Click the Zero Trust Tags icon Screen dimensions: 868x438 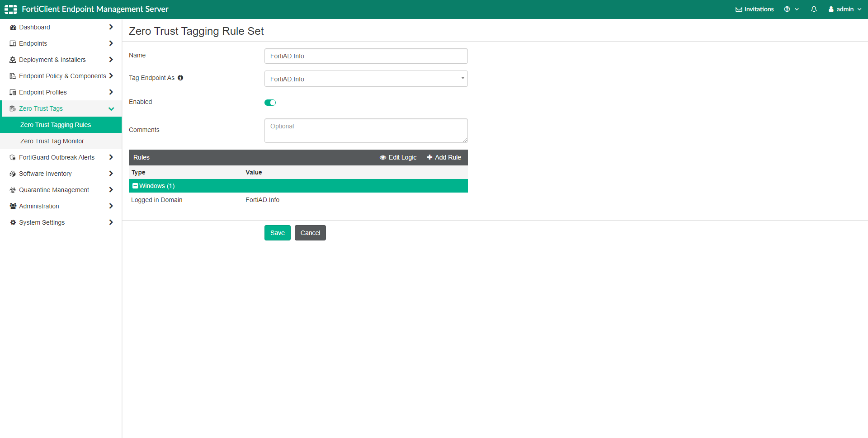[13, 108]
